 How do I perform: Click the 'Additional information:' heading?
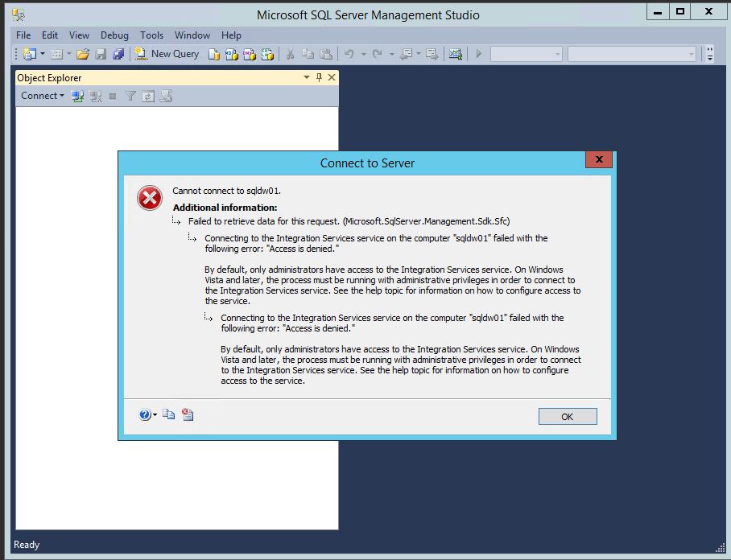[225, 208]
